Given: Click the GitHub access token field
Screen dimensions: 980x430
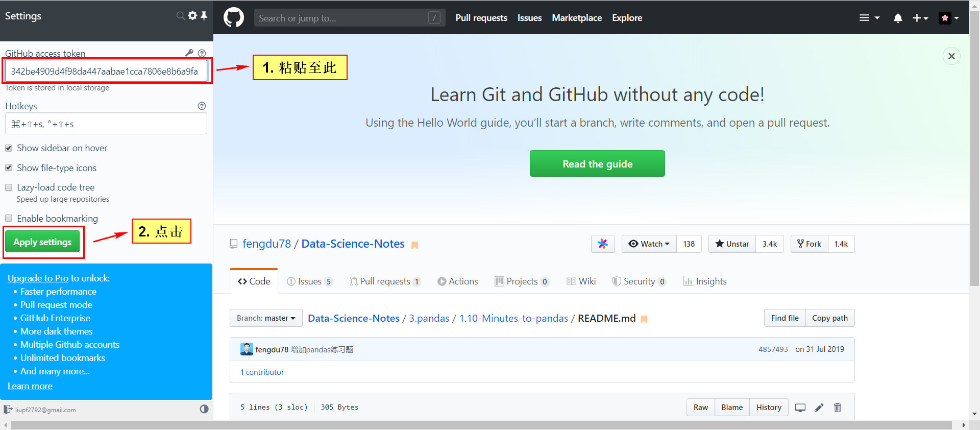Looking at the screenshot, I should 106,71.
